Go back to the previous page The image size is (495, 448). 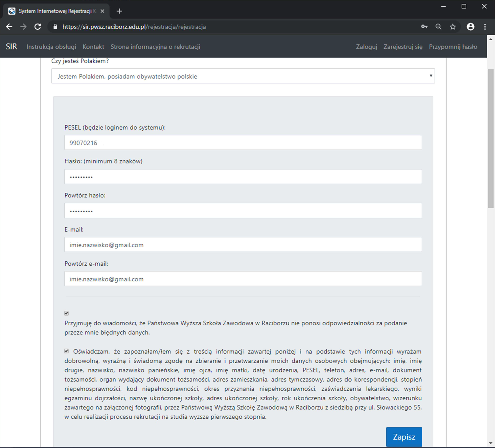[9, 27]
